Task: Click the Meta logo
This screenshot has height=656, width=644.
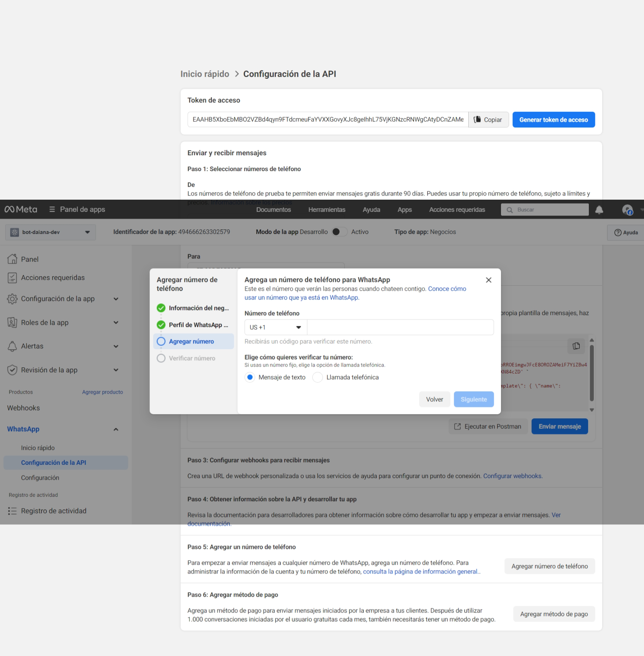Action: click(x=21, y=210)
